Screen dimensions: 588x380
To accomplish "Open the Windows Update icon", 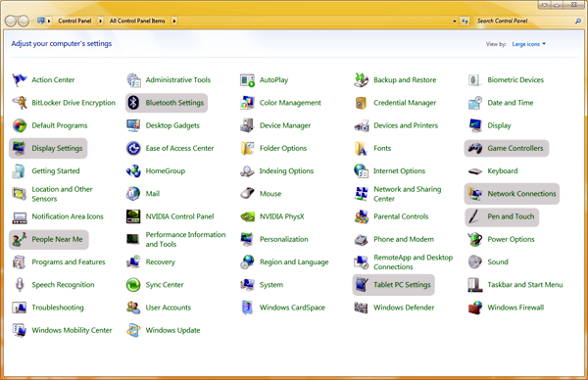I will pos(133,330).
